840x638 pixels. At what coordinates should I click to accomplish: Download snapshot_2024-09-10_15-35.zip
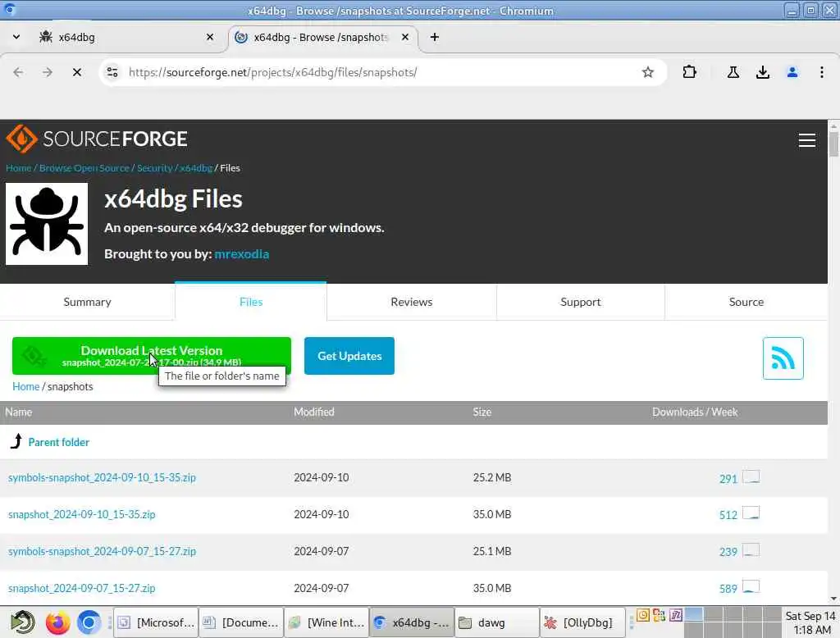81,515
